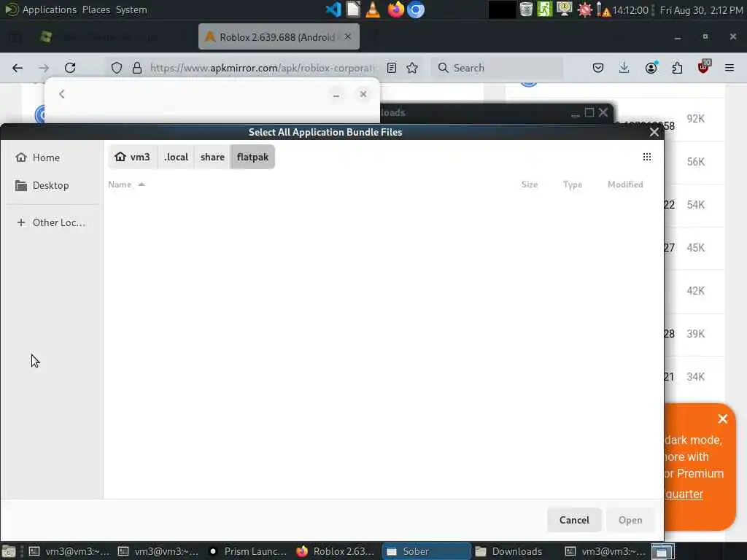
Task: Go back in Firefox
Action: point(18,68)
